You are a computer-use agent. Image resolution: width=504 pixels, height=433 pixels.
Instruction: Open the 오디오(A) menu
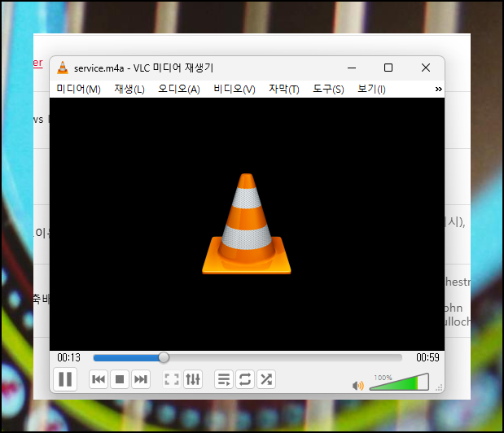(179, 89)
